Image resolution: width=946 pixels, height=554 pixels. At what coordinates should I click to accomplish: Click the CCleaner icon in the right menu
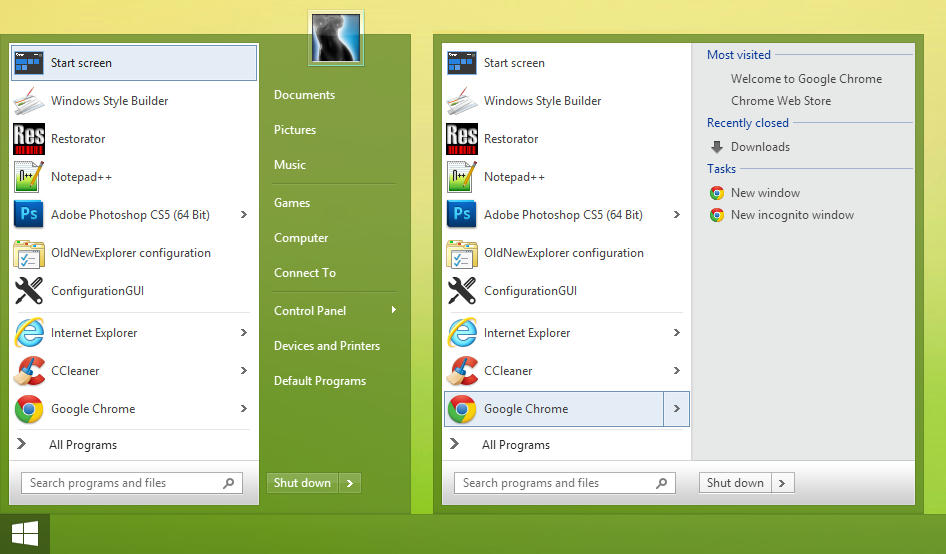pos(462,371)
